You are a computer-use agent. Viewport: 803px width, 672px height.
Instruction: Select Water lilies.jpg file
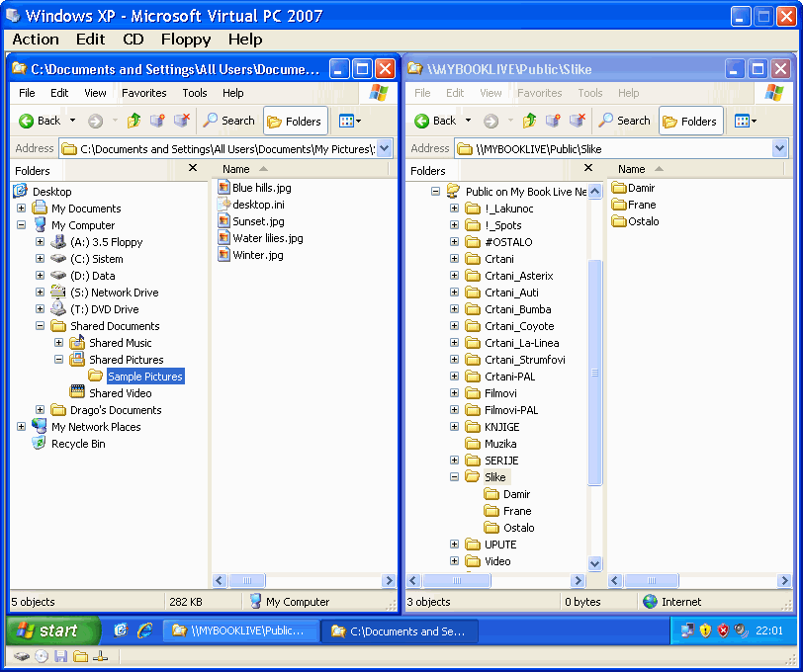260,238
